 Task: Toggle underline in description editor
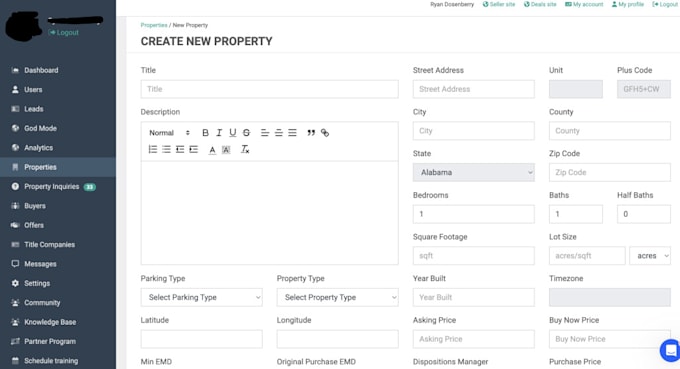tap(233, 133)
